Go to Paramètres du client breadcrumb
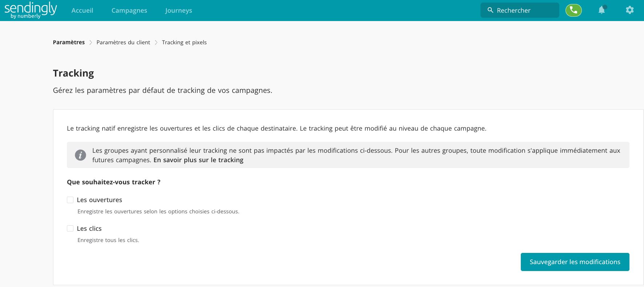The image size is (644, 287). point(123,42)
